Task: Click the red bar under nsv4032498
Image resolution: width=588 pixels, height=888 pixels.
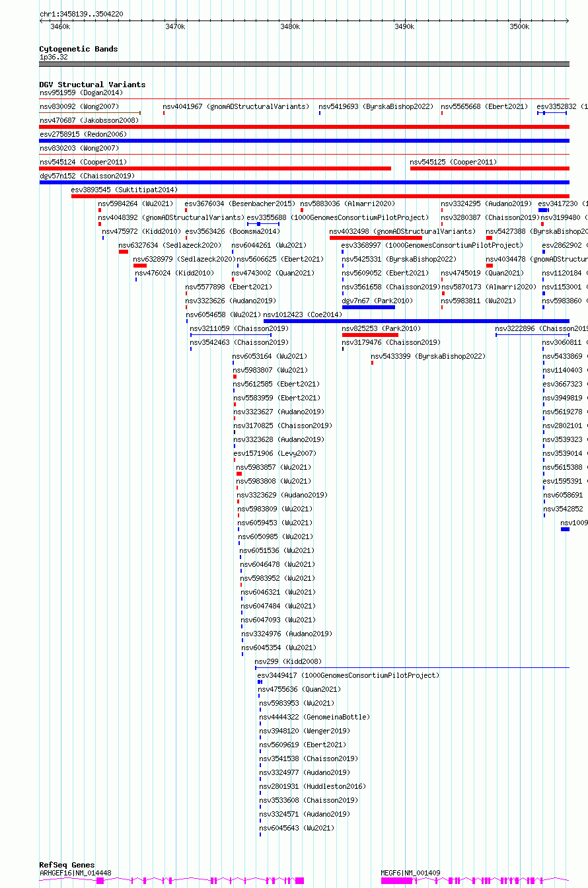Action: click(x=376, y=238)
